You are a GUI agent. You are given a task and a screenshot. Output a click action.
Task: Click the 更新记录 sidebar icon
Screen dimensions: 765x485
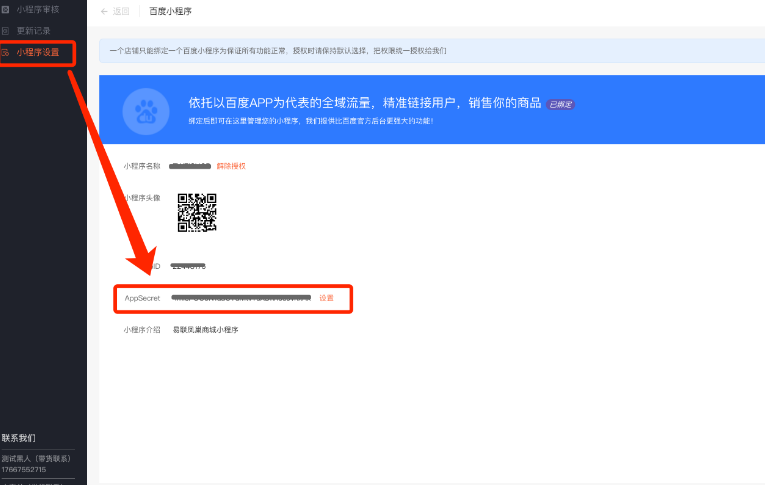pos(5,31)
